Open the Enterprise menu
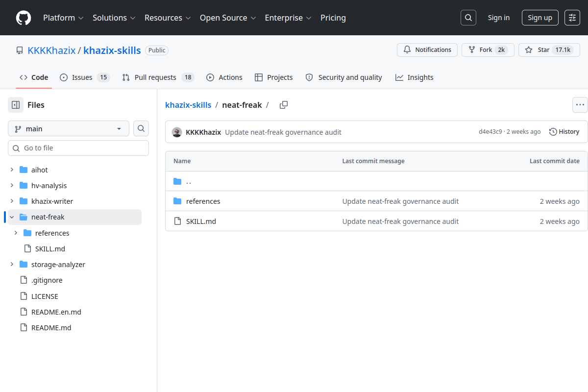 point(288,18)
